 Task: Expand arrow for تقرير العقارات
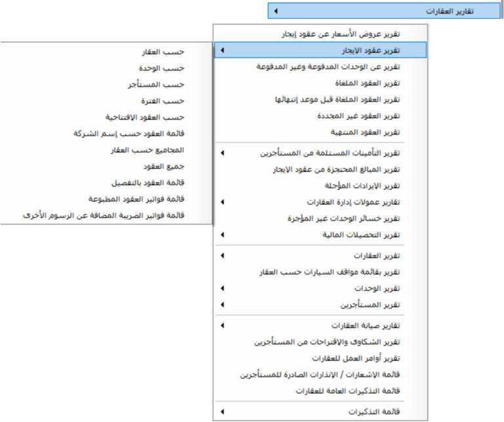click(222, 256)
